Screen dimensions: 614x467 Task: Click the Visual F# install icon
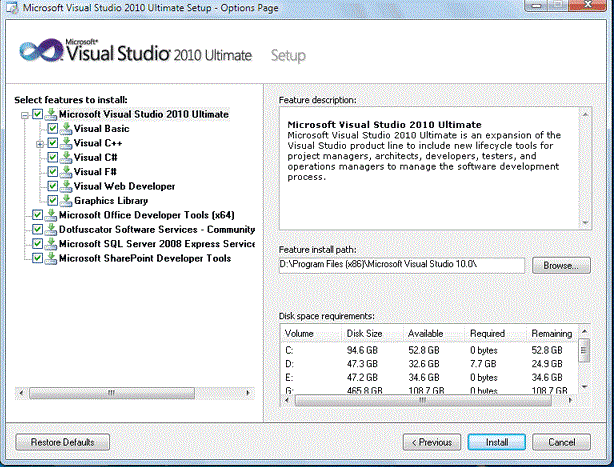(x=67, y=172)
